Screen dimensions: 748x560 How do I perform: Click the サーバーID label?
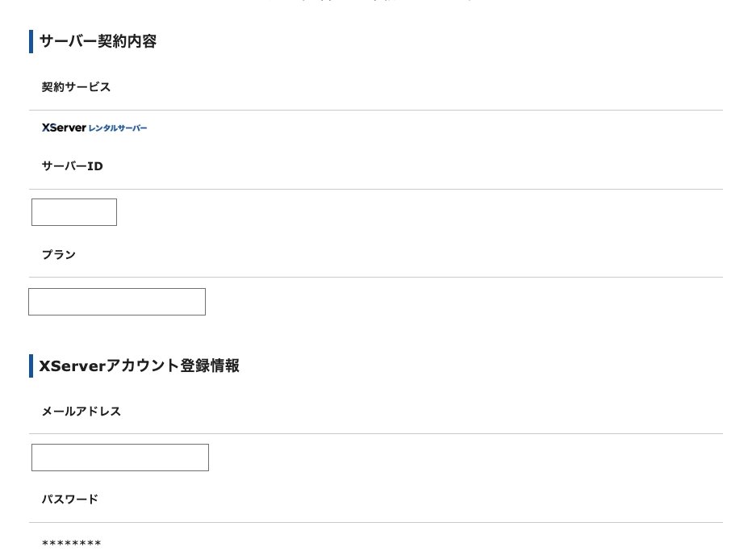[72, 166]
